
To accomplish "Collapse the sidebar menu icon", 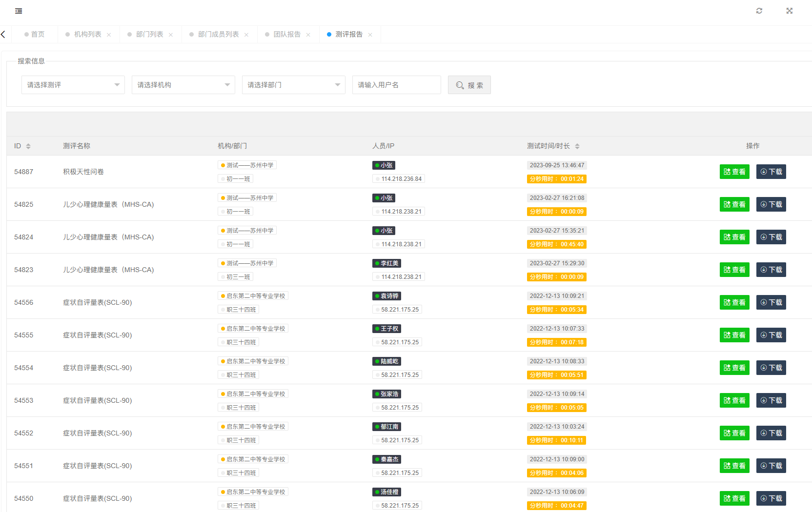I will (x=19, y=11).
